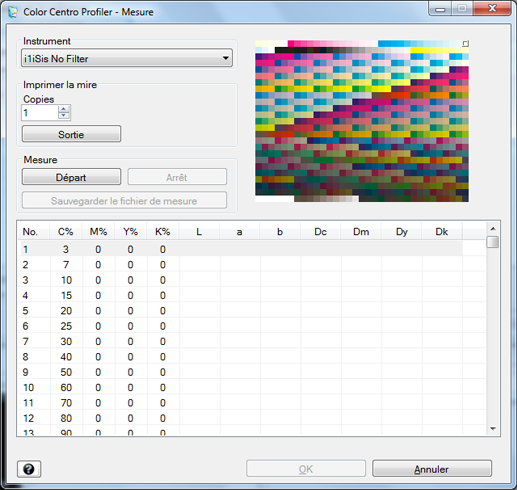This screenshot has width=517, height=490.
Task: Click the color chart preview thumbnail
Action: pyautogui.click(x=362, y=121)
